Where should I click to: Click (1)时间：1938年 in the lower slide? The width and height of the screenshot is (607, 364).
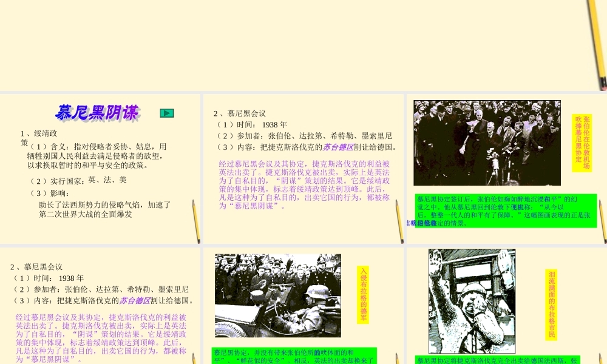click(49, 278)
